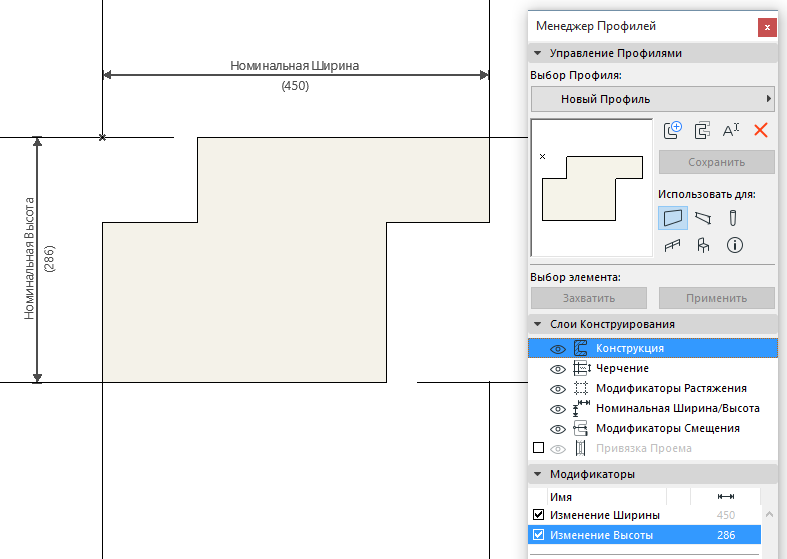Select the Привязка Проема row label
The image size is (787, 559).
click(x=643, y=448)
